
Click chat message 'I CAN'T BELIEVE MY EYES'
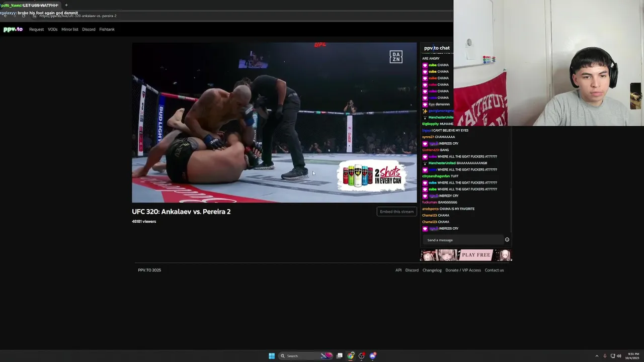(450, 130)
